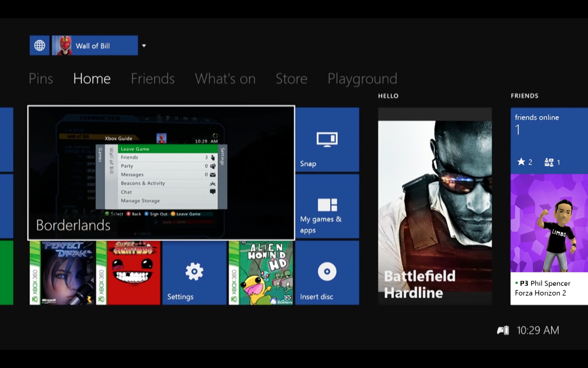Click the Chat row in the guide
Viewport: 588px width, 368px height.
point(168,192)
